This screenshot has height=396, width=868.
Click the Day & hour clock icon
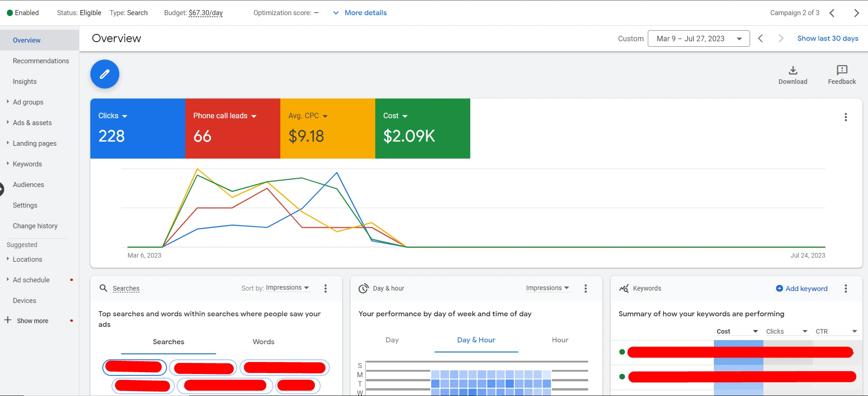[x=363, y=288]
